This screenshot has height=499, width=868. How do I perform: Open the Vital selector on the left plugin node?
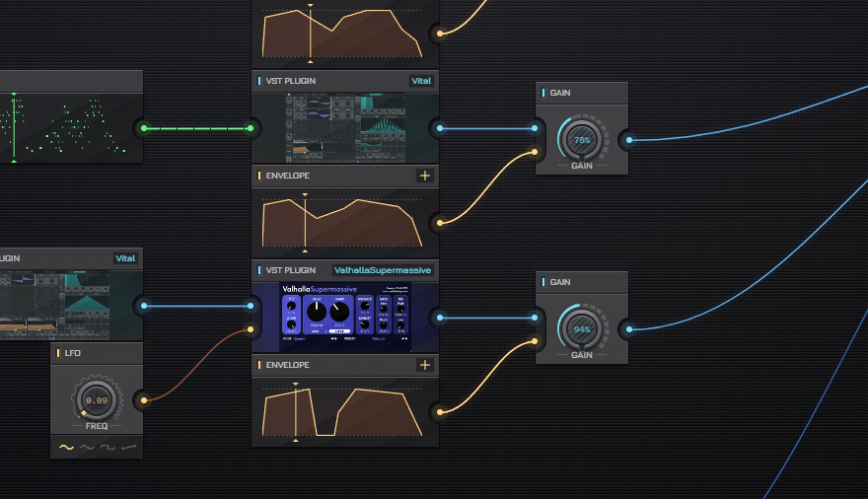(125, 258)
